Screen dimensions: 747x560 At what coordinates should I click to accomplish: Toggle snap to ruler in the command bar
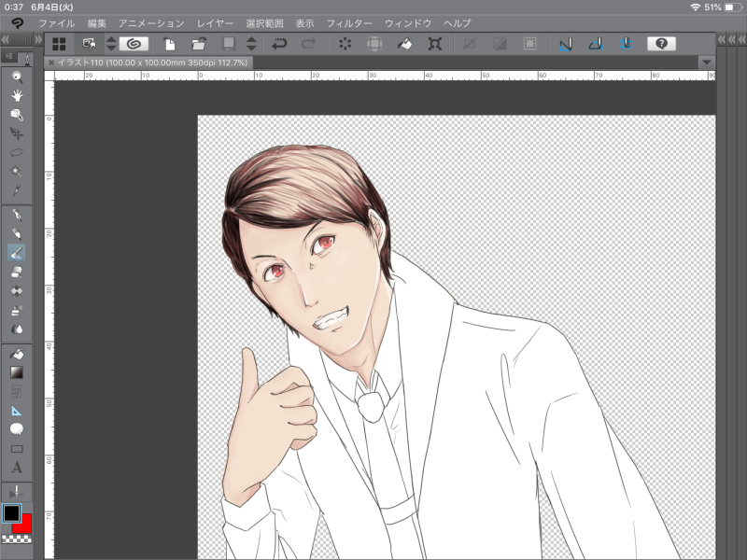pos(565,43)
